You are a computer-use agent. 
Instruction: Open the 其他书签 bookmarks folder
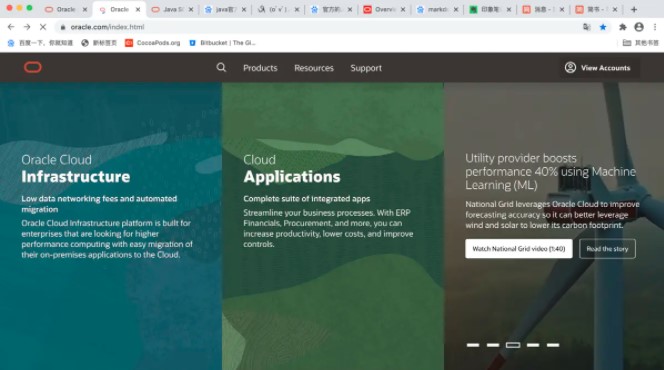641,43
